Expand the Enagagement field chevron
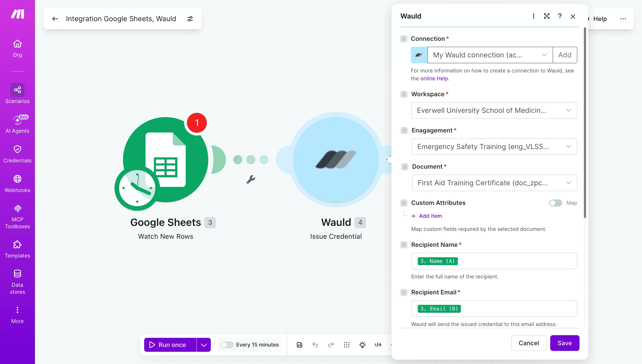 pos(404,130)
